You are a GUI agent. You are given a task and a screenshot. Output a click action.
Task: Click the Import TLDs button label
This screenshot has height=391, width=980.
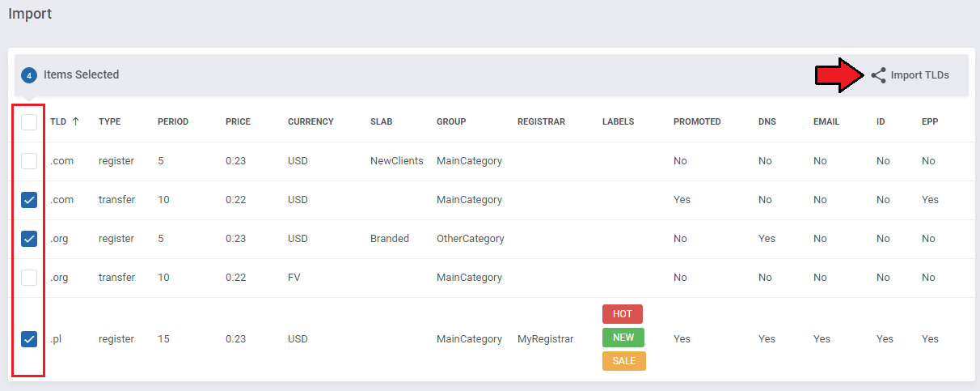tap(920, 75)
